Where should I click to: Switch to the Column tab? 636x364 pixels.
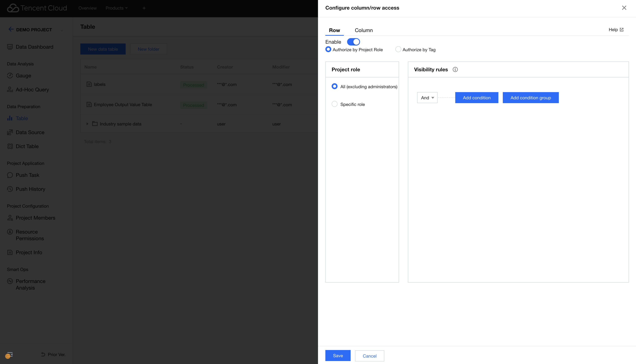click(364, 30)
